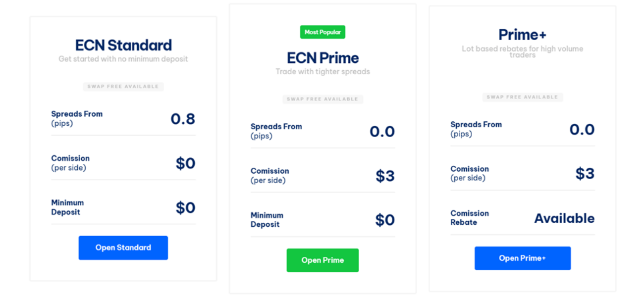This screenshot has height=297, width=644.
Task: Click the Most Popular badge
Action: point(322,32)
